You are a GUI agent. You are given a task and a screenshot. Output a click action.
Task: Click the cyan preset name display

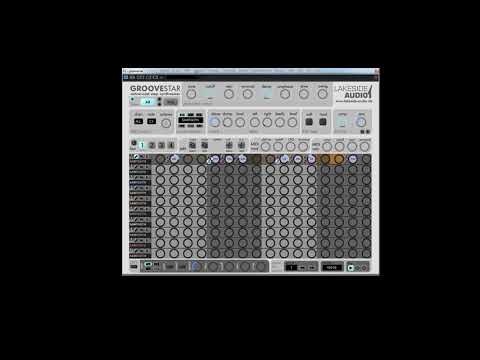coord(148,102)
